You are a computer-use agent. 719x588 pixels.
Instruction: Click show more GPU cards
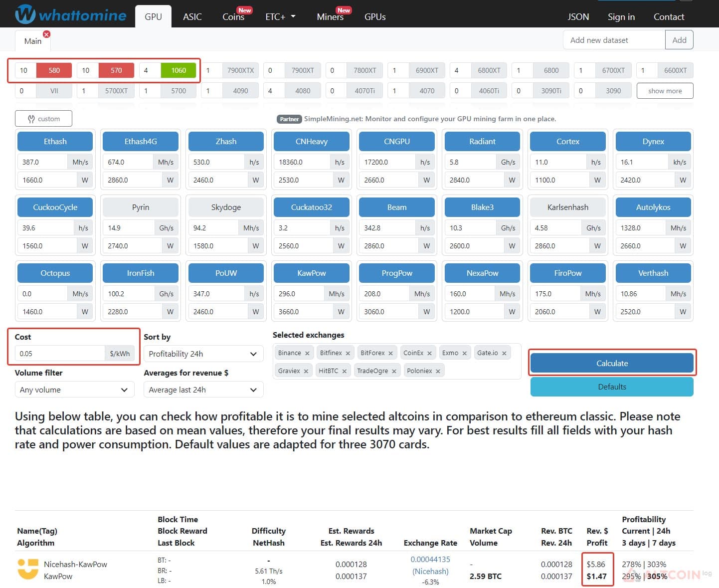point(665,91)
